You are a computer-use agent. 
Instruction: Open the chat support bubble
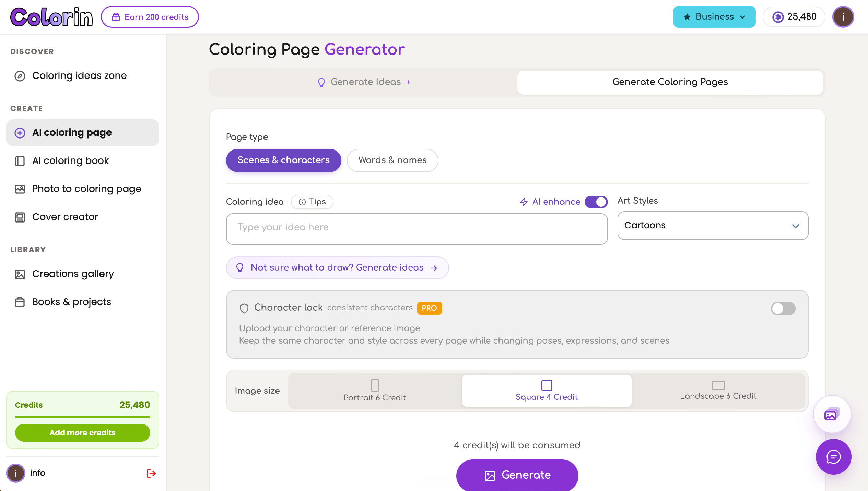[833, 457]
